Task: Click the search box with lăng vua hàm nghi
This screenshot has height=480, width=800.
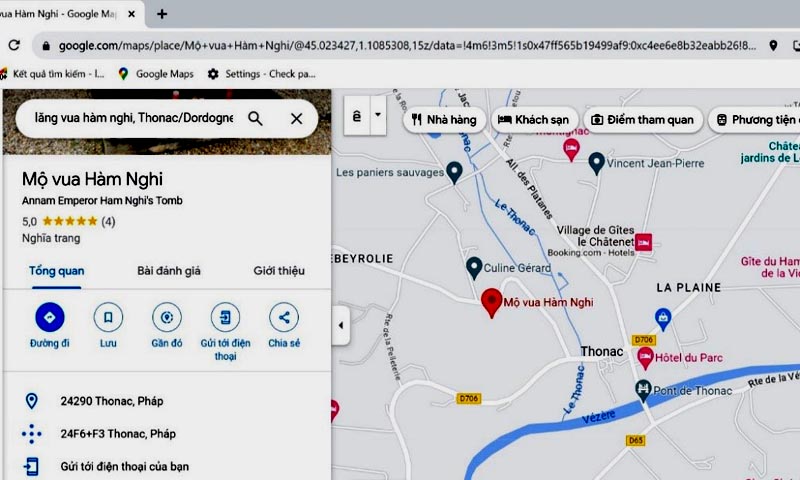Action: click(x=134, y=118)
